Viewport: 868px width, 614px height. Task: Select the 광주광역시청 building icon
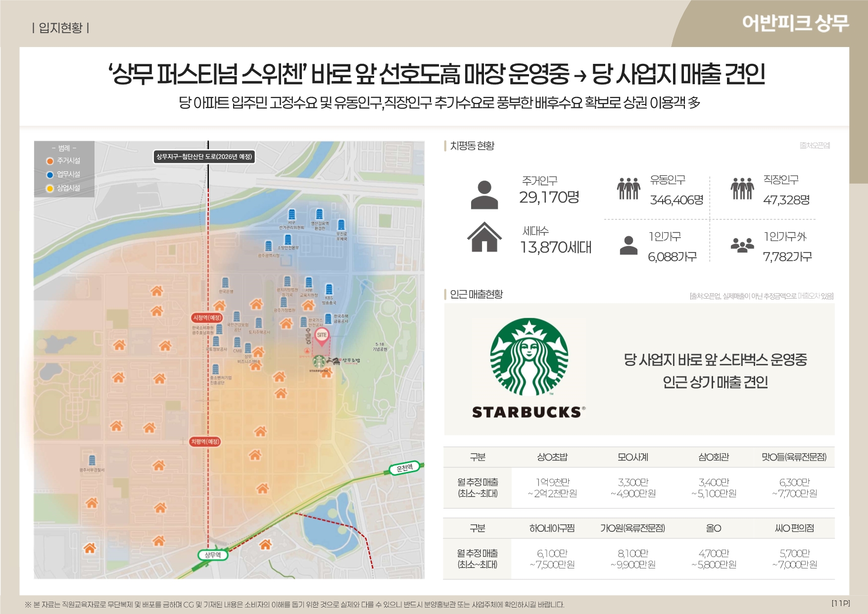(x=269, y=246)
